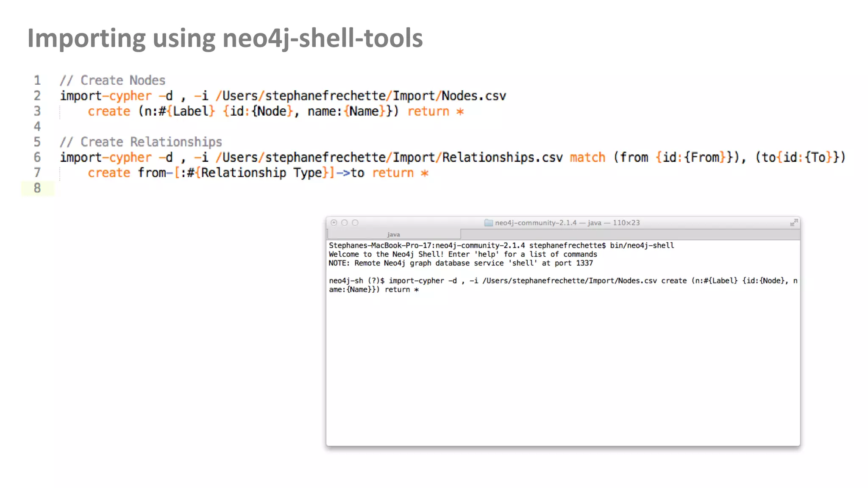Click the terminal title neo4j-community-2.1.4
This screenshot has height=488, width=868.
[x=536, y=223]
